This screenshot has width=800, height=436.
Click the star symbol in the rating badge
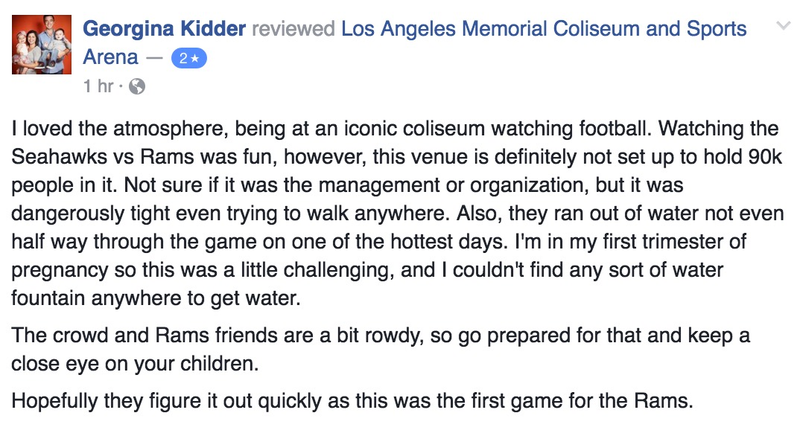coord(195,59)
